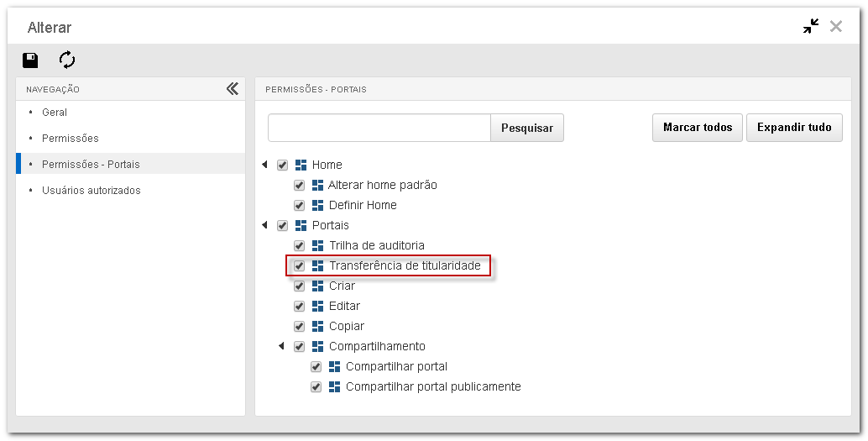Screen dimensions: 868x441
Task: Click the tile icon beside Home
Action: 301,165
